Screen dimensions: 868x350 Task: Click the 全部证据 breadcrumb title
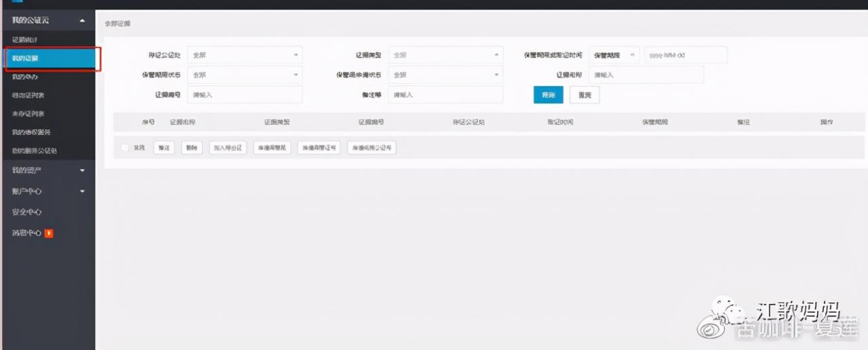tap(117, 23)
